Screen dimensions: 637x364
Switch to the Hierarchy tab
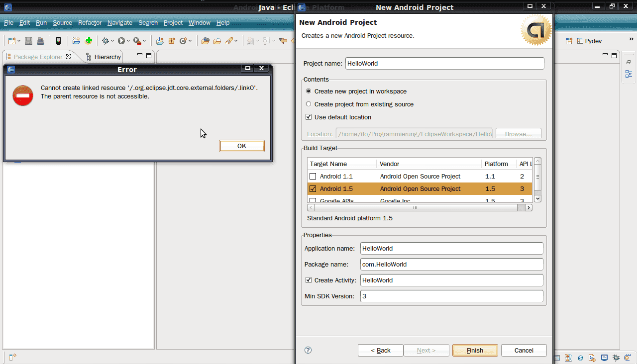pyautogui.click(x=103, y=57)
